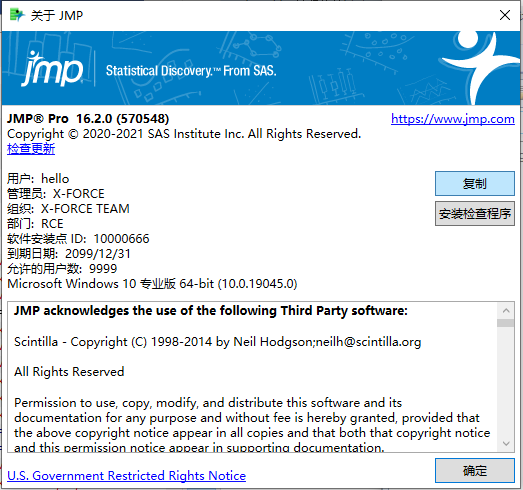The height and width of the screenshot is (490, 523).
Task: Click the JMP app icon in title bar
Action: (17, 15)
